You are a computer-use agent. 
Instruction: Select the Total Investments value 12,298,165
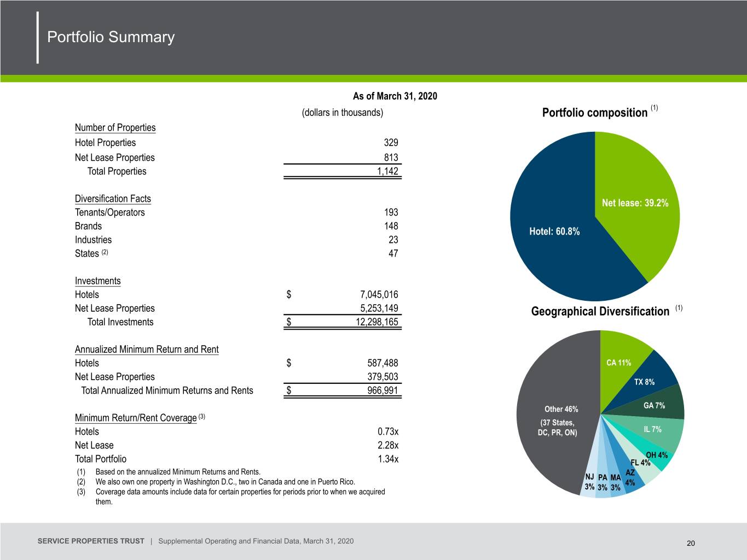(x=377, y=322)
